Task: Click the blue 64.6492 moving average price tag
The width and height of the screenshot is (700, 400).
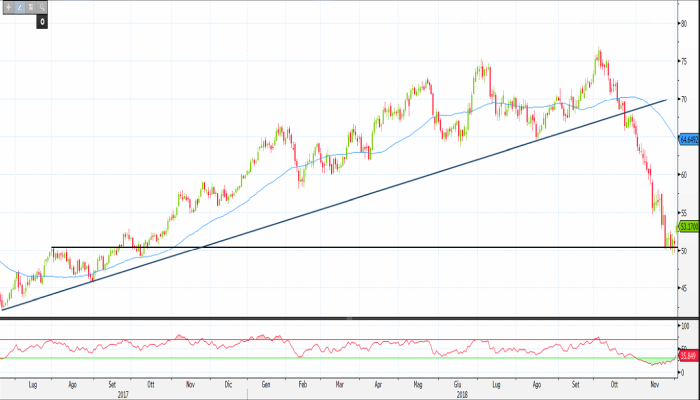Action: pyautogui.click(x=687, y=140)
